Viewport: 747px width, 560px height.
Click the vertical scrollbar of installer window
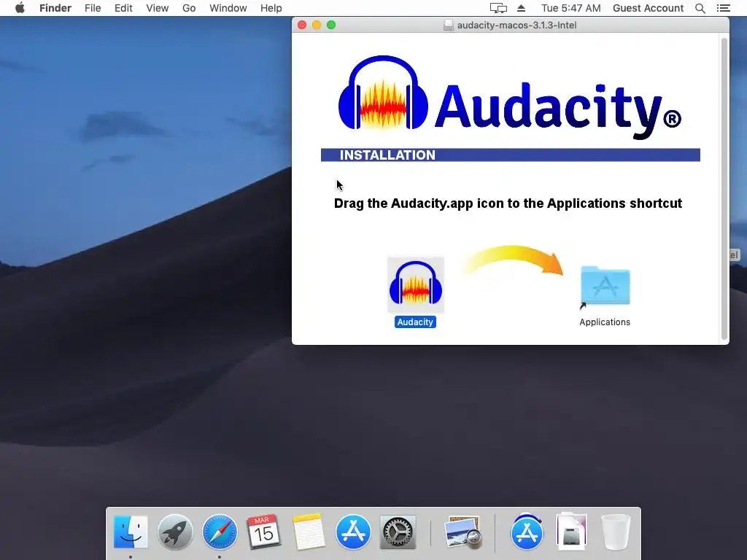pyautogui.click(x=724, y=189)
